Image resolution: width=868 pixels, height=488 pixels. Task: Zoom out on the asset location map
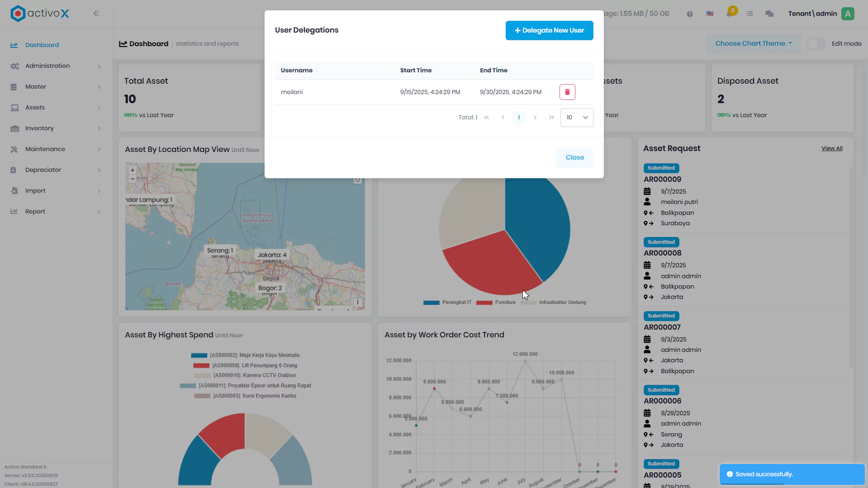point(133,179)
